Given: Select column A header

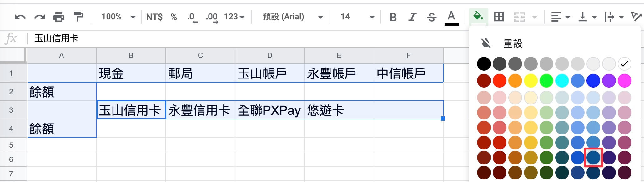Looking at the screenshot, I should coord(62,56).
